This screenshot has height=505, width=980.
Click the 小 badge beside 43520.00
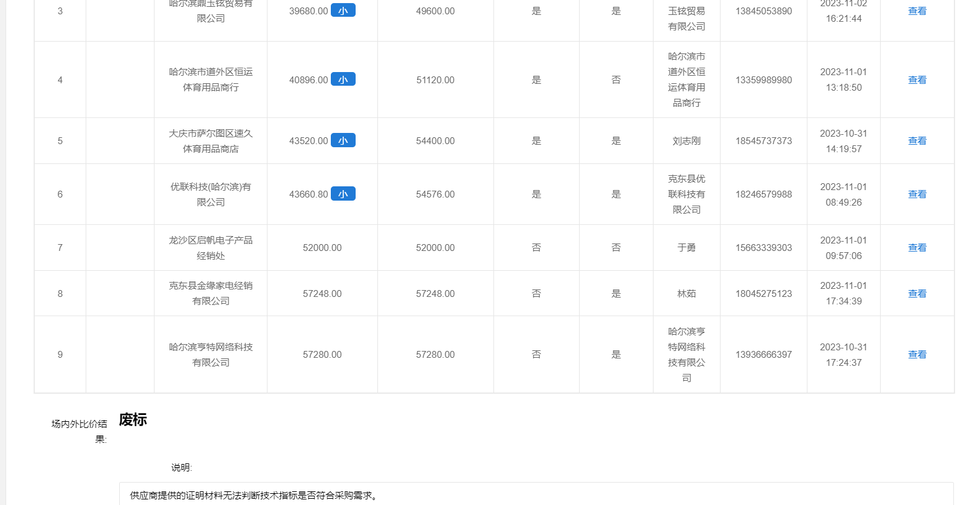click(x=343, y=140)
